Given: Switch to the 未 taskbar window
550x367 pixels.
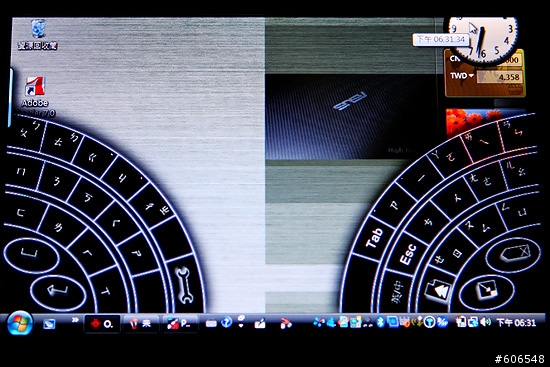Looking at the screenshot, I should pyautogui.click(x=140, y=324).
